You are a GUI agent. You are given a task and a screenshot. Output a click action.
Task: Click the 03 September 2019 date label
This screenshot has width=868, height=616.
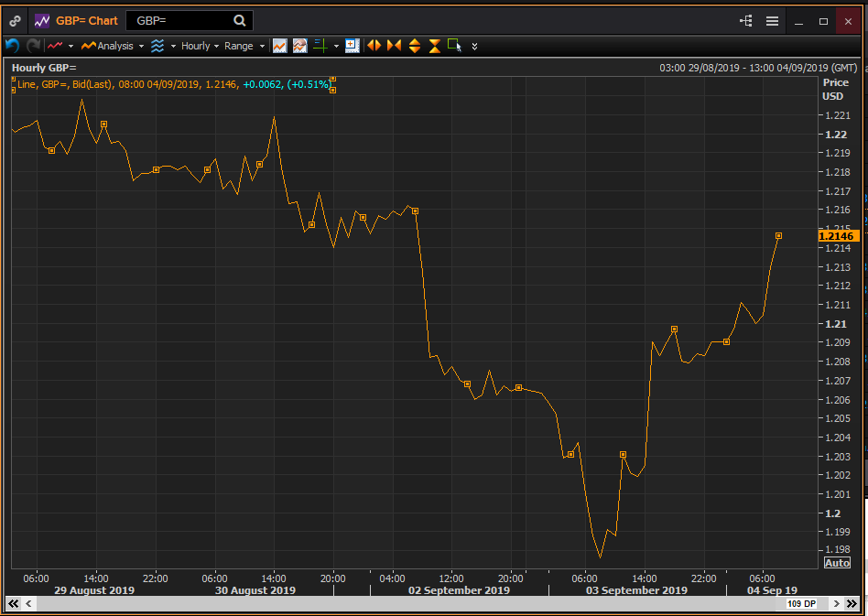pos(636,590)
